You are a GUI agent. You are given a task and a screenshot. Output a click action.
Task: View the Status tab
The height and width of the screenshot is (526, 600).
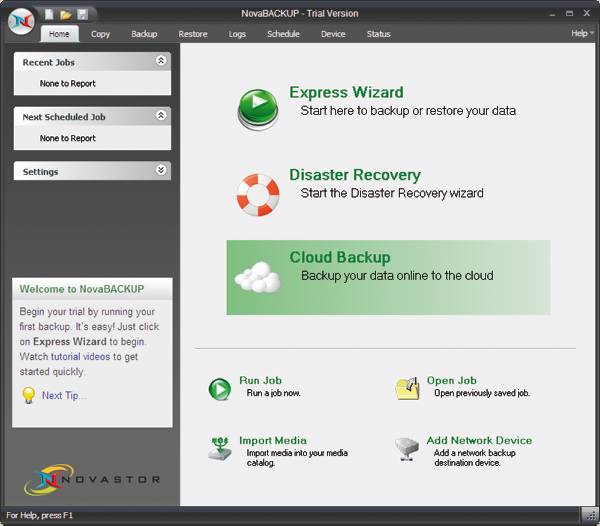379,34
